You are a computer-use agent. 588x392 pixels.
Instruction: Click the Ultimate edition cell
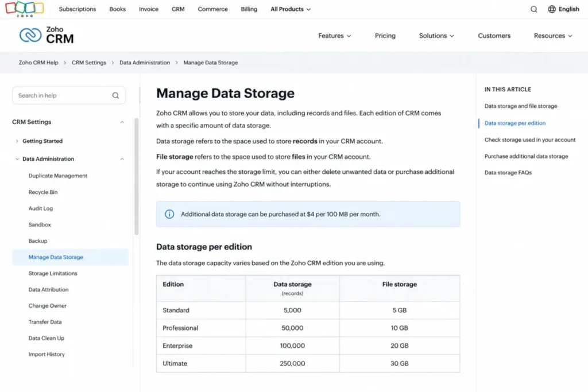tap(201, 363)
